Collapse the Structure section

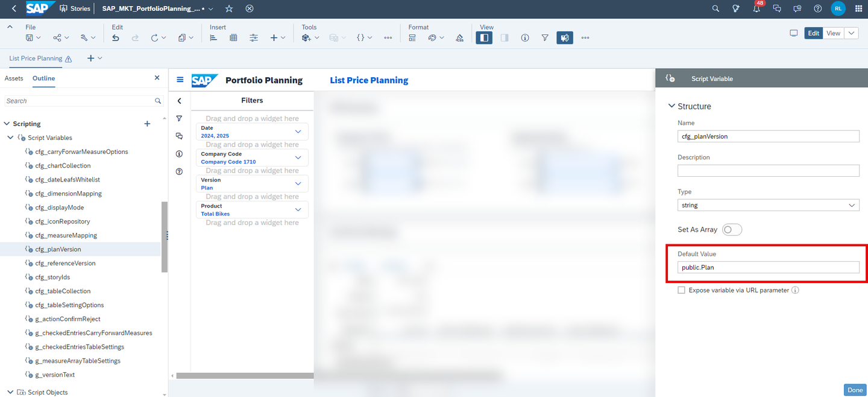pyautogui.click(x=671, y=106)
